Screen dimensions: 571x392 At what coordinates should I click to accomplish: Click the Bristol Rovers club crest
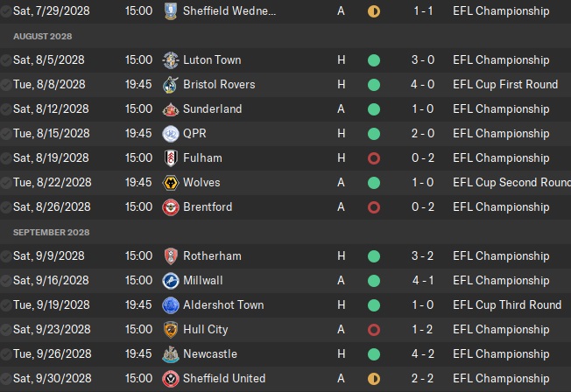tap(171, 85)
